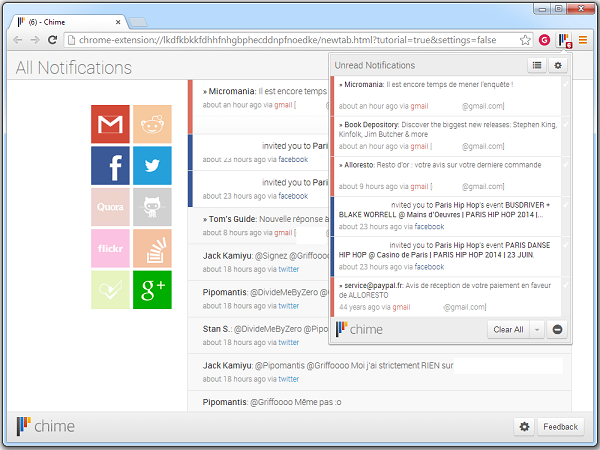This screenshot has height=450, width=600.
Task: Open Pipomantis "Même pas :o" tweet
Action: pos(379,401)
